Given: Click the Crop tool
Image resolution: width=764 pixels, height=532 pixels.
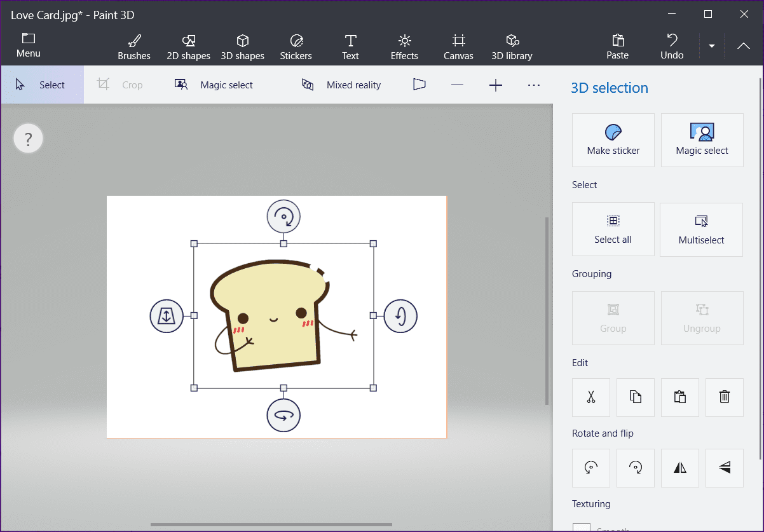Looking at the screenshot, I should [119, 85].
